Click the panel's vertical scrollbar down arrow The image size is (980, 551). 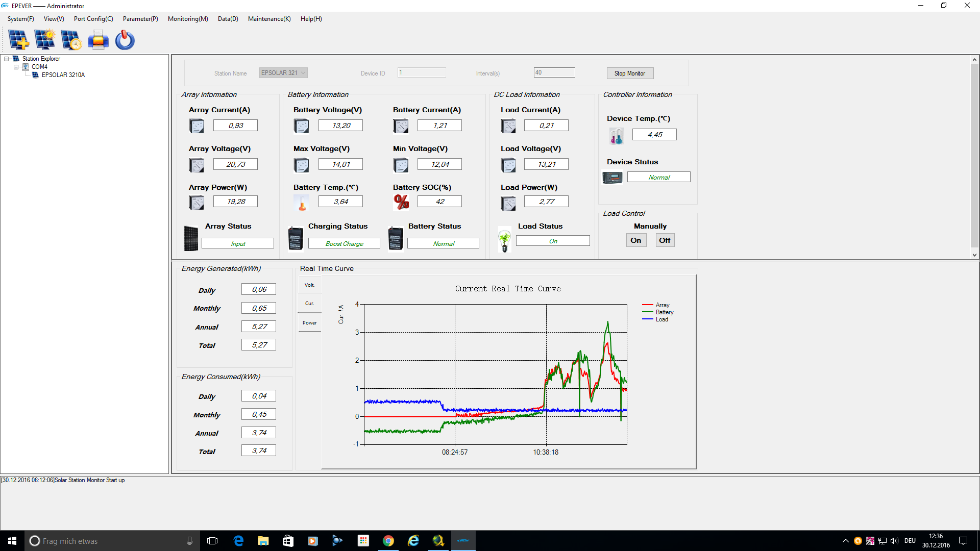click(x=974, y=255)
